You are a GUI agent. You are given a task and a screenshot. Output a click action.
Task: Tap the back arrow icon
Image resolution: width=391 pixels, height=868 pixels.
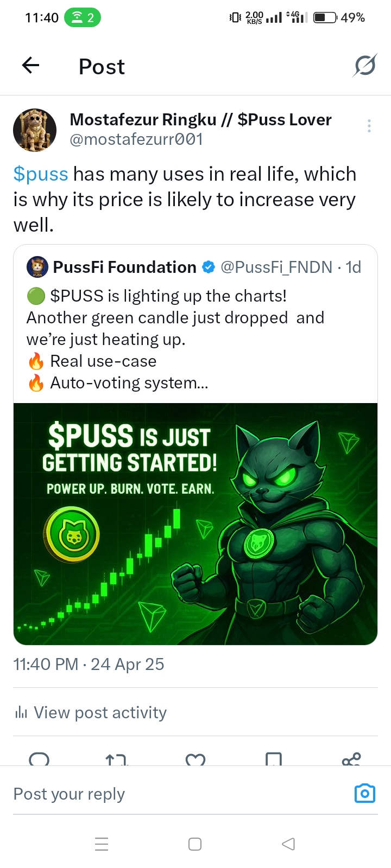(x=31, y=66)
